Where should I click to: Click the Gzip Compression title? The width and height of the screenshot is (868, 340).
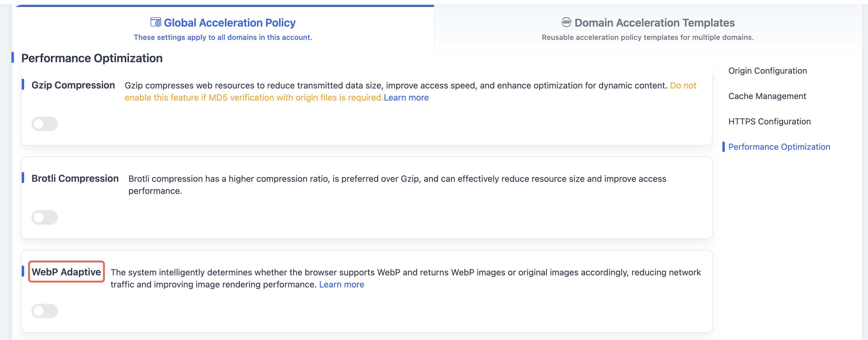pos(73,85)
